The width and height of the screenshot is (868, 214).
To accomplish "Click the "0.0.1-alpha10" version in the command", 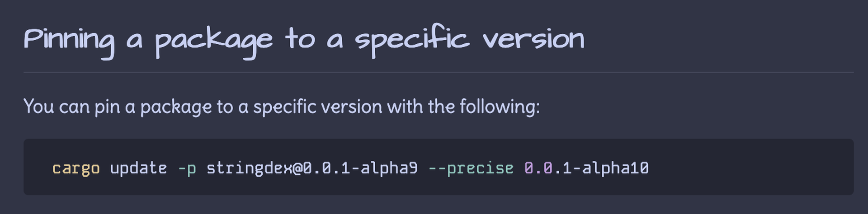I will click(x=586, y=168).
